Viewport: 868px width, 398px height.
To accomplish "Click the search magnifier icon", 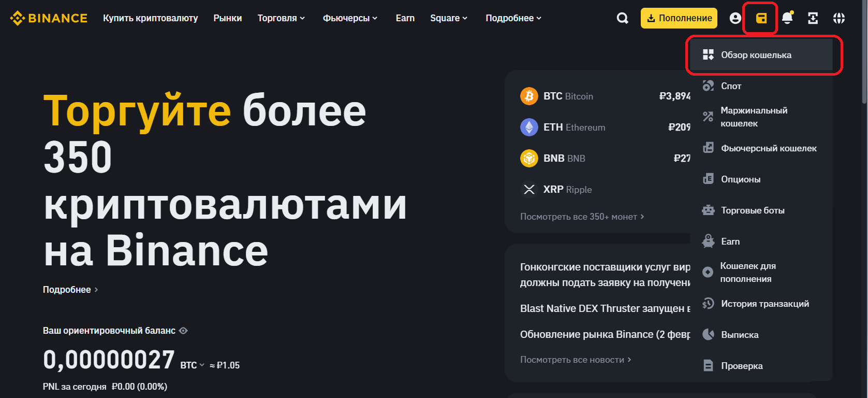I will [x=623, y=18].
